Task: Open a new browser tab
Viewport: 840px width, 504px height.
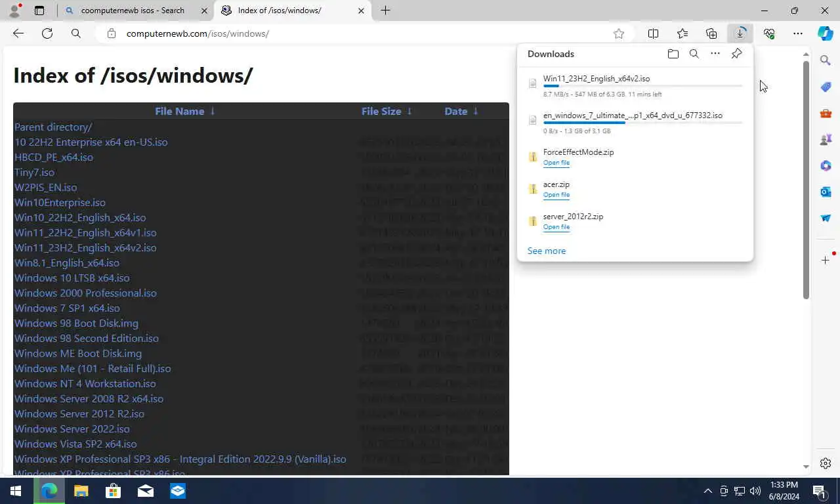Action: [385, 10]
